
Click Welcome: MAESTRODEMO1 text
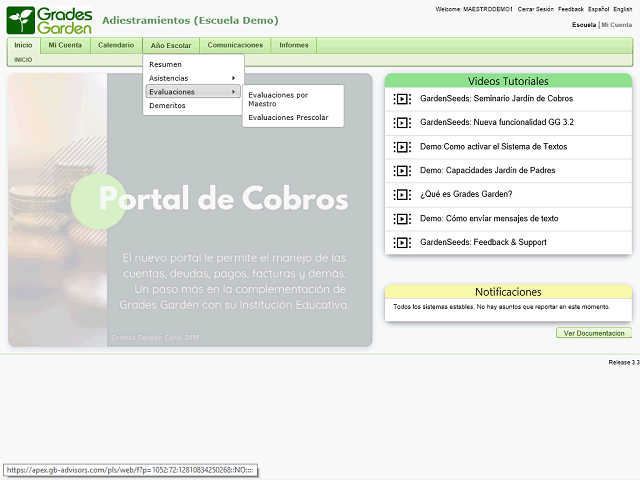pyautogui.click(x=473, y=9)
